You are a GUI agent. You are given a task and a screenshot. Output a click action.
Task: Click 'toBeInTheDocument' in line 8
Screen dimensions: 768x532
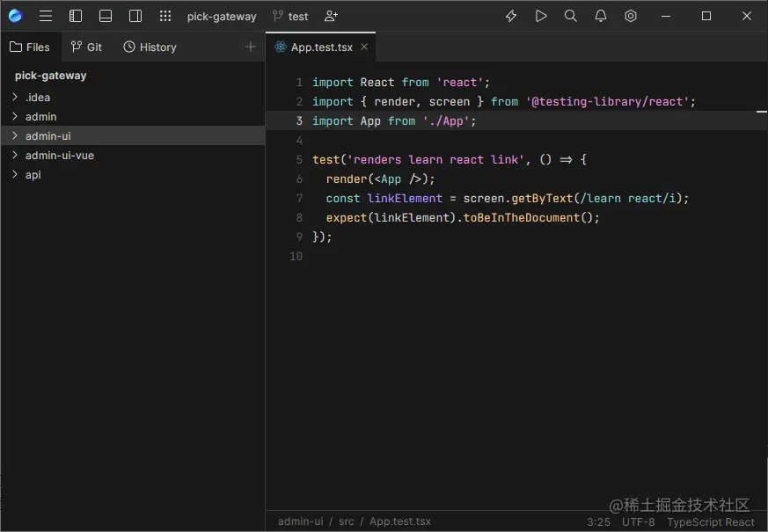pyautogui.click(x=521, y=217)
